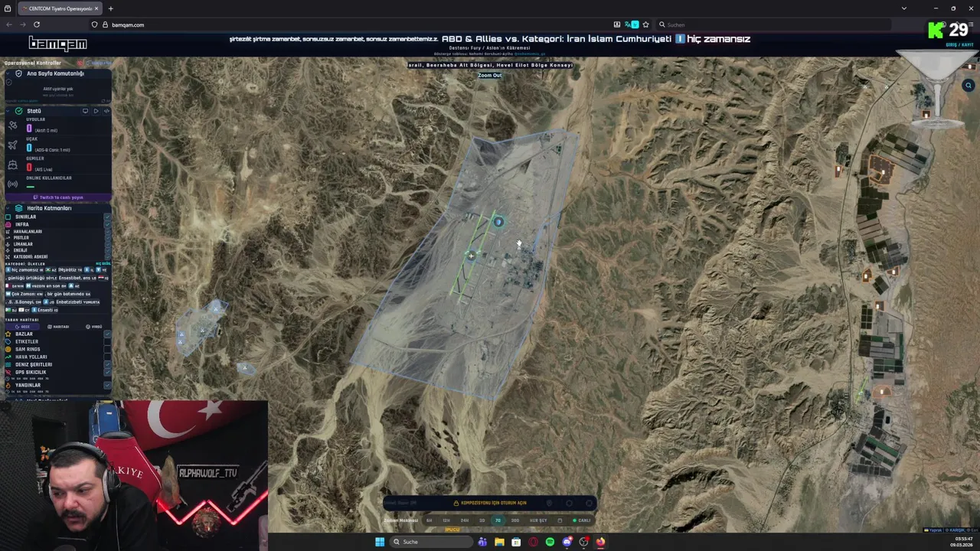
Task: Click the bamqam logo
Action: 58,44
